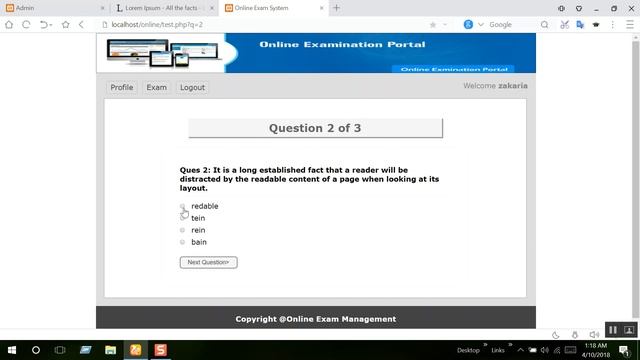Viewport: 640px width, 360px height.
Task: Click the system tray volume icon
Action: coord(544,350)
